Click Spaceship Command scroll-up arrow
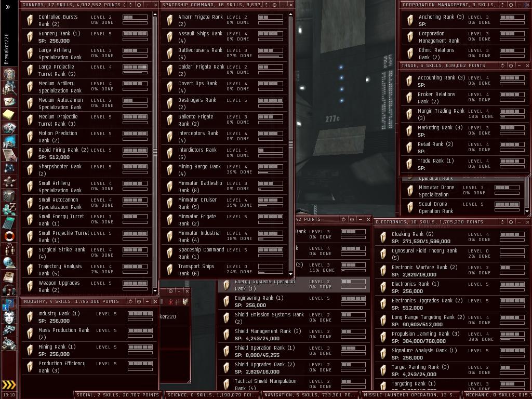 (x=290, y=15)
